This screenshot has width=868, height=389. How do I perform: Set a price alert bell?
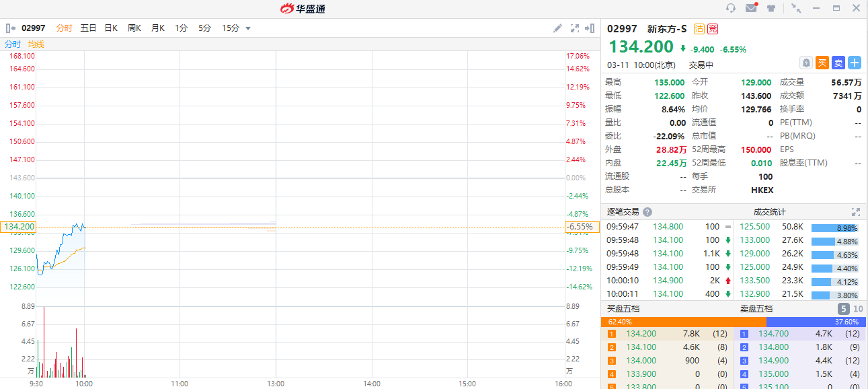(x=805, y=63)
